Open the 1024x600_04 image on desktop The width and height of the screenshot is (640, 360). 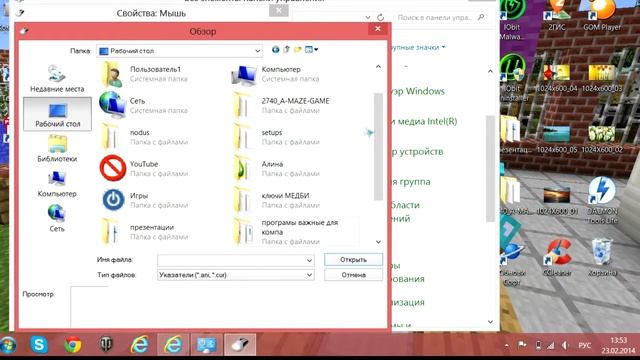557,78
